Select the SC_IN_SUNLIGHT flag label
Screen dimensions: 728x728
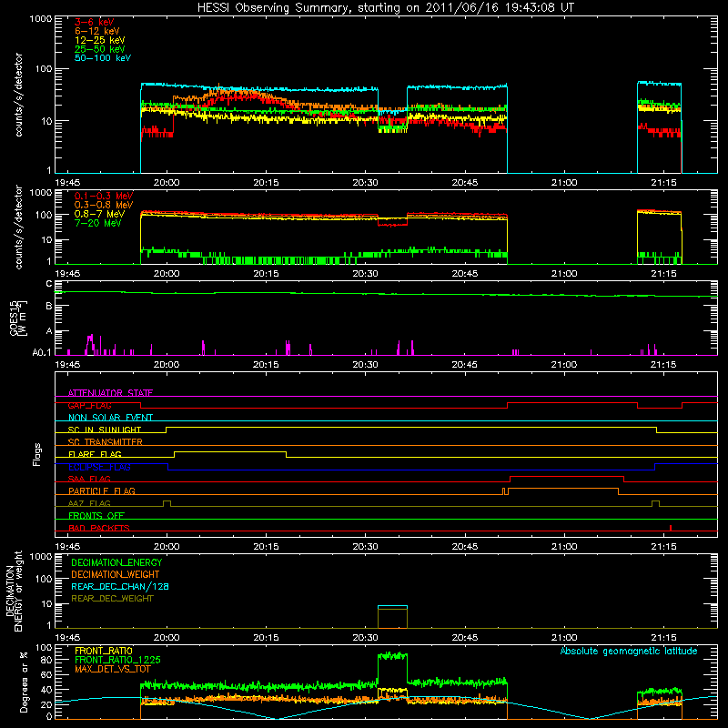tap(105, 430)
